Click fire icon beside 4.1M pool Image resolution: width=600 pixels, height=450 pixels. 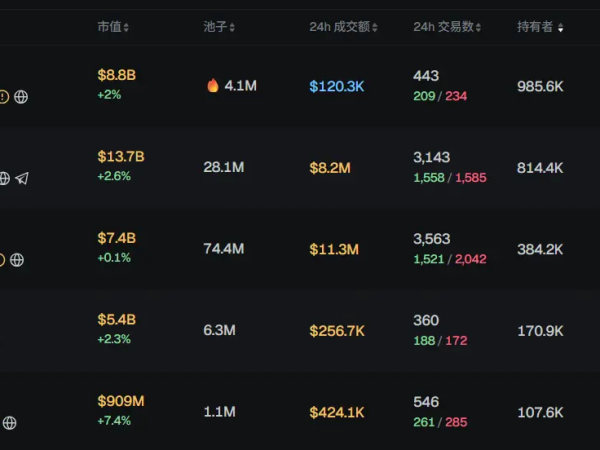(213, 85)
